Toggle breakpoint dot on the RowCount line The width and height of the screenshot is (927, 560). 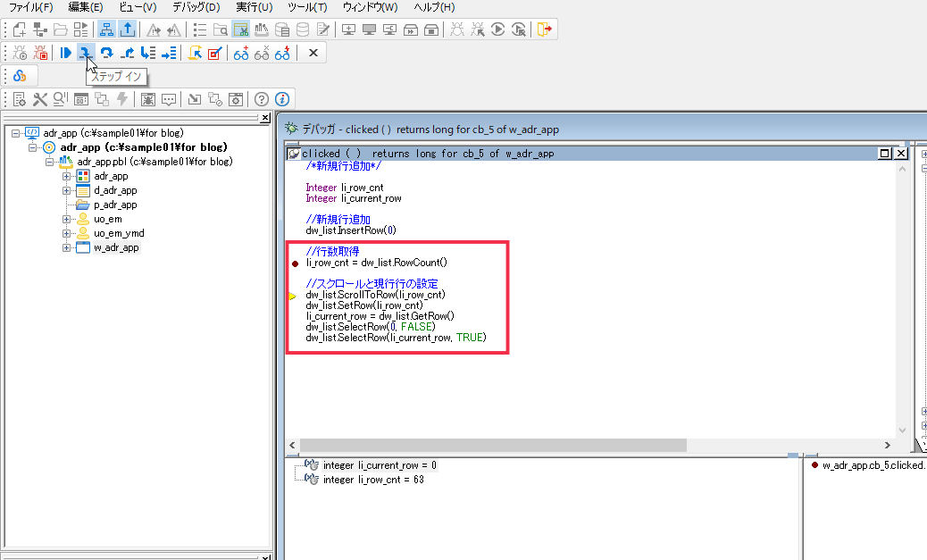(293, 263)
